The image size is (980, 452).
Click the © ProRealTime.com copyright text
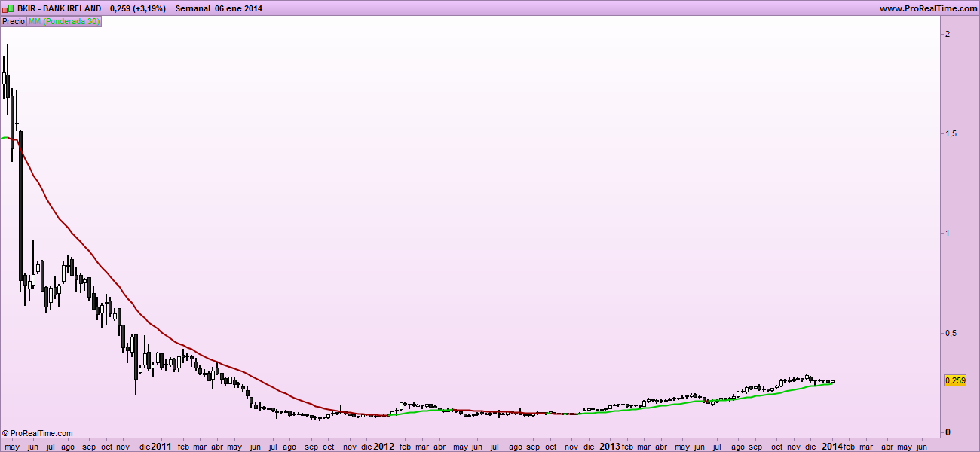pos(38,433)
